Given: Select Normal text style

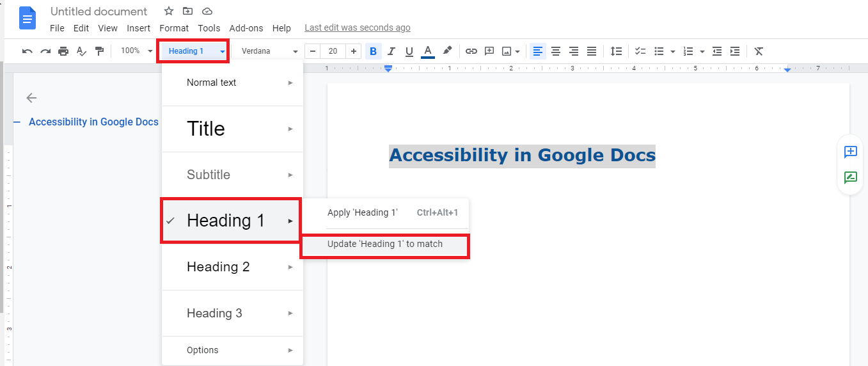Looking at the screenshot, I should tap(232, 83).
